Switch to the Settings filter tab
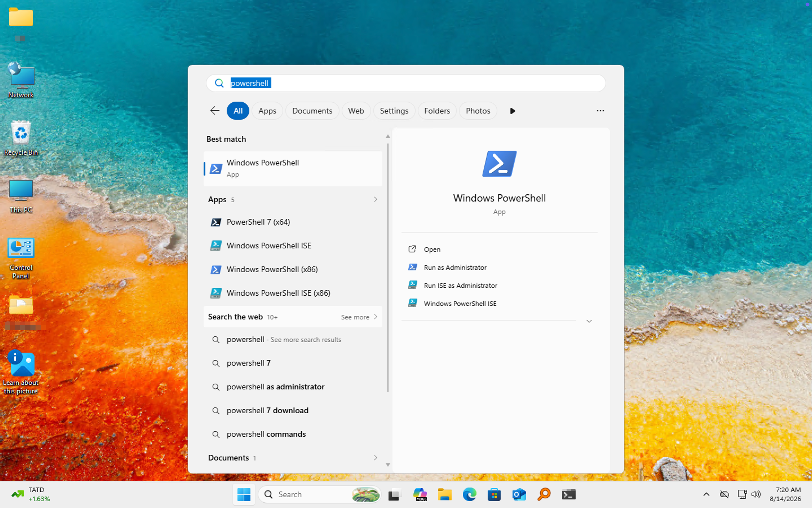The image size is (812, 508). (x=394, y=111)
